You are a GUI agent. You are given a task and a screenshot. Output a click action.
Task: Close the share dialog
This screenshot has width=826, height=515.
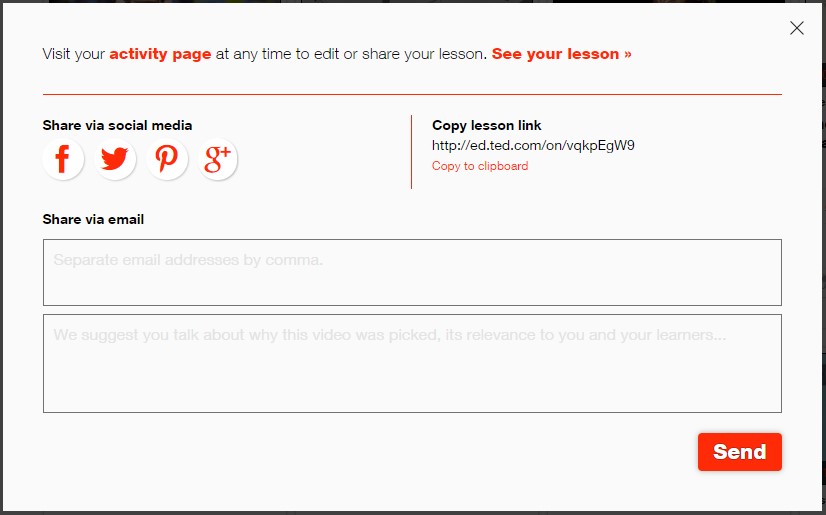(x=797, y=28)
